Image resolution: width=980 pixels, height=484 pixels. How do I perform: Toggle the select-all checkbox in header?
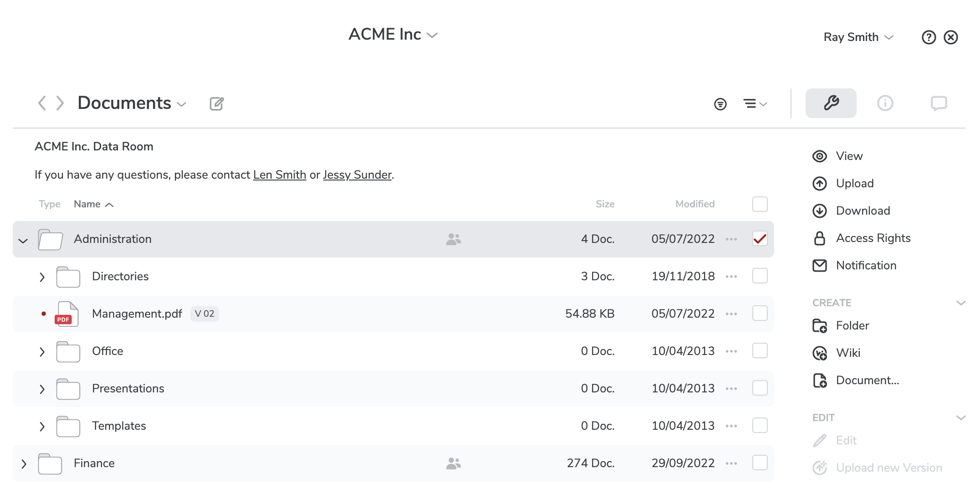760,204
